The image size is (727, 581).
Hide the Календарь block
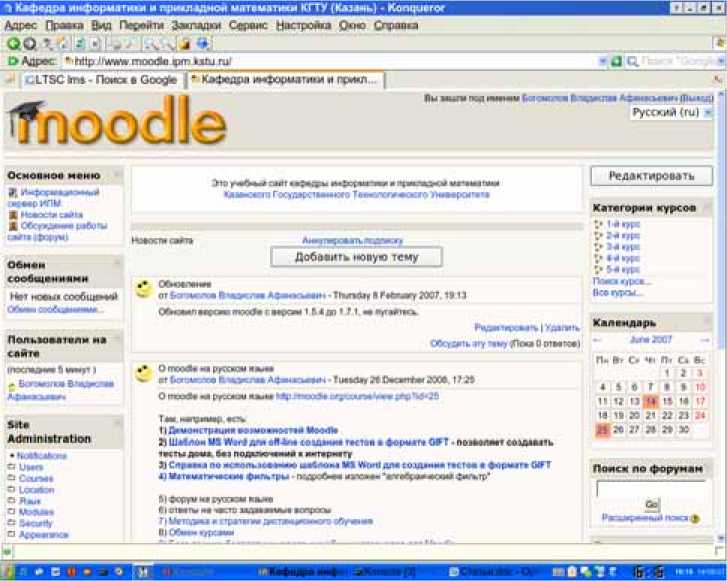click(708, 321)
